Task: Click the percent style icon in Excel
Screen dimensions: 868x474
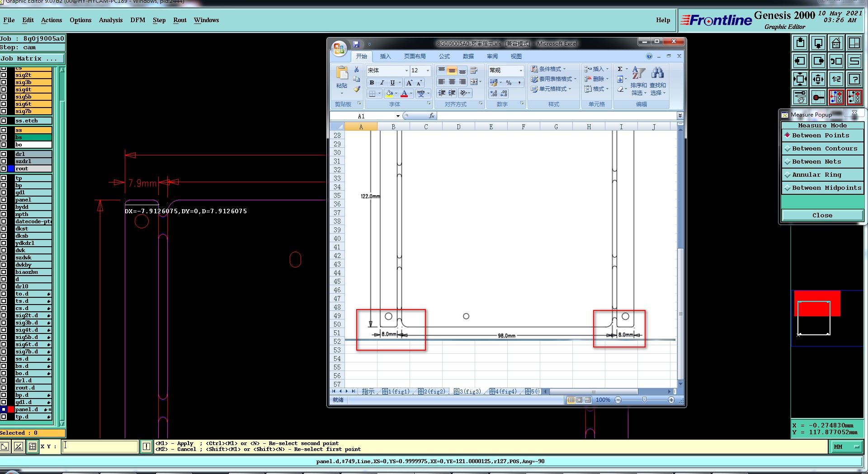Action: (509, 83)
